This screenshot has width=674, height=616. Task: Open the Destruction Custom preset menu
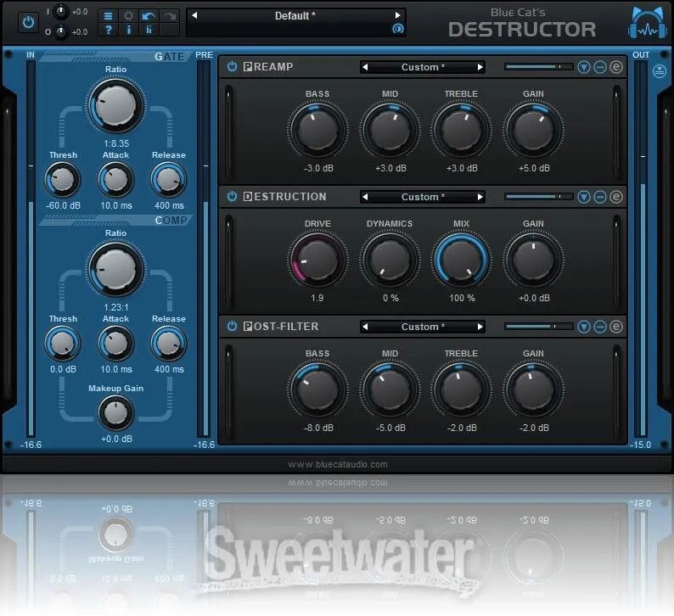coord(423,197)
